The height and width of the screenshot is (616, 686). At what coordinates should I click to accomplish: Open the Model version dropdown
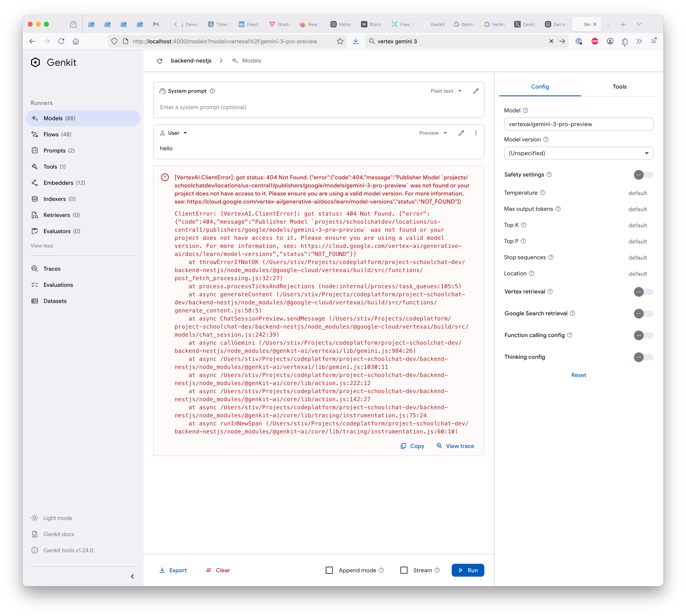tap(578, 153)
